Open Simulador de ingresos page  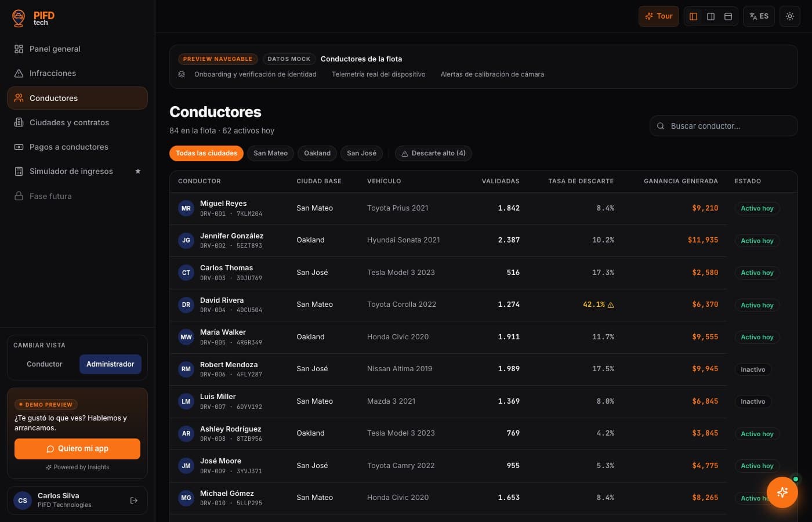click(x=77, y=171)
